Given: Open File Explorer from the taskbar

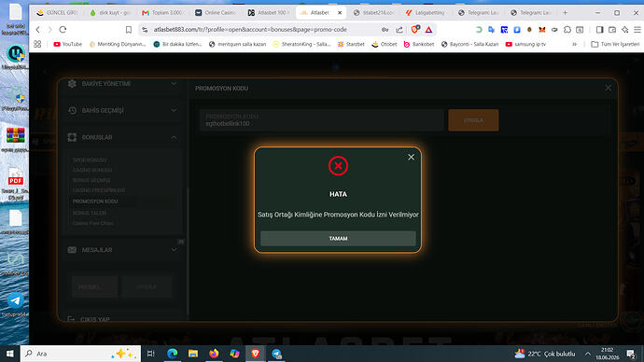Looking at the screenshot, I should (x=193, y=354).
